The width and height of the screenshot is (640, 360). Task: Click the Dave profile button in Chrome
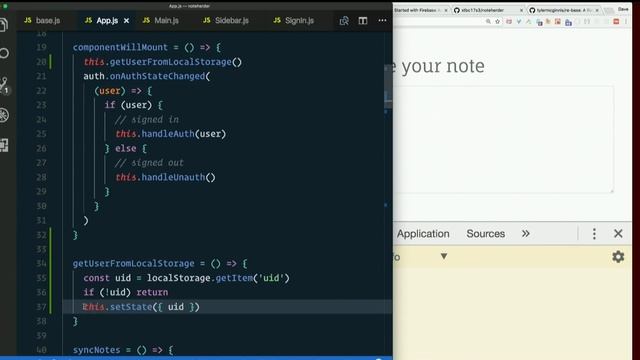pyautogui.click(x=623, y=9)
